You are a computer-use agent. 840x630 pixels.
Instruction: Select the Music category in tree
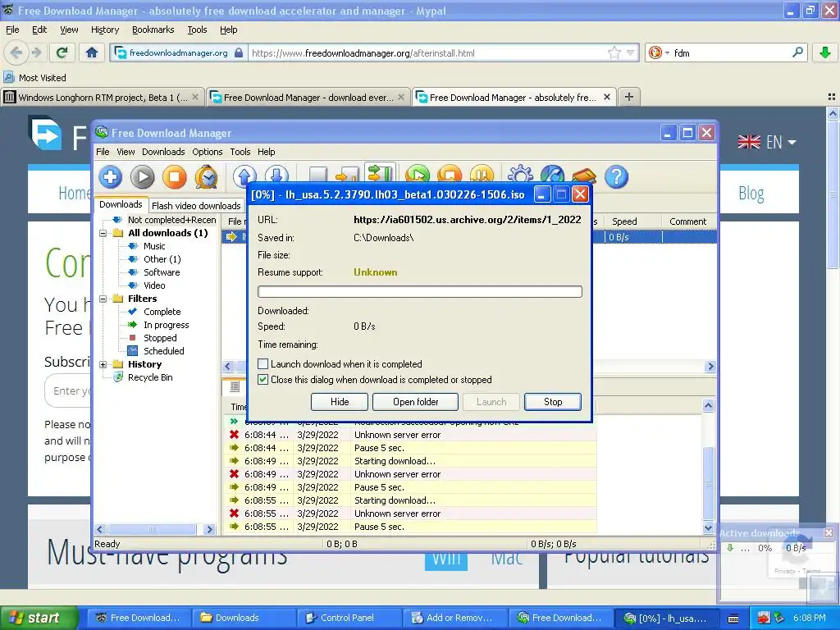pos(154,246)
